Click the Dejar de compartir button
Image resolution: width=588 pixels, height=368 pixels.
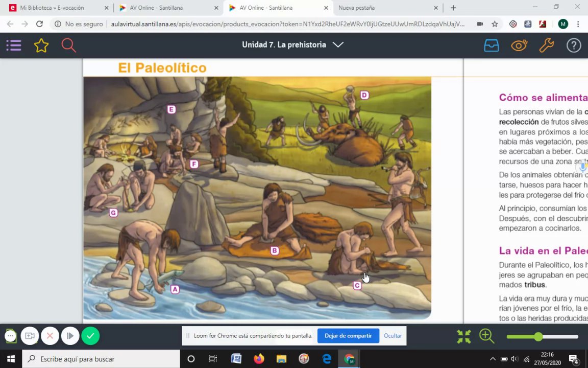[348, 336]
